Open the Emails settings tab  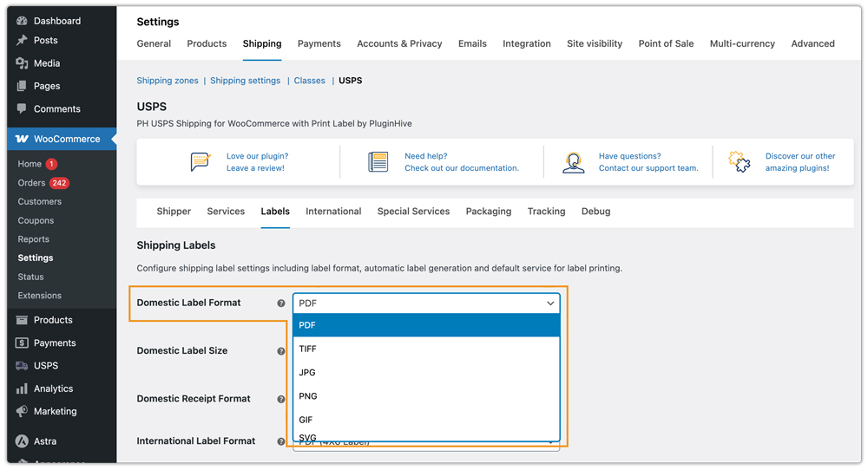472,43
